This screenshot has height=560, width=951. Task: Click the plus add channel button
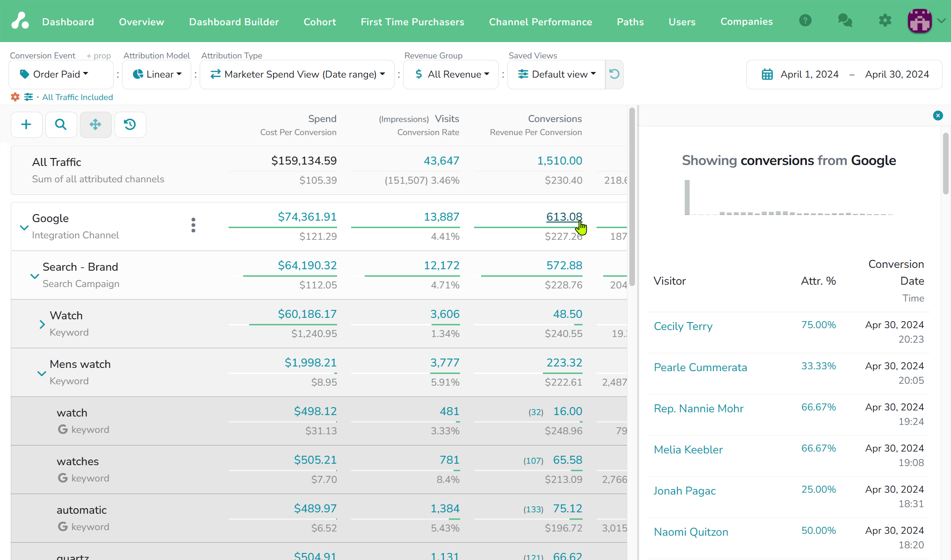pos(27,124)
